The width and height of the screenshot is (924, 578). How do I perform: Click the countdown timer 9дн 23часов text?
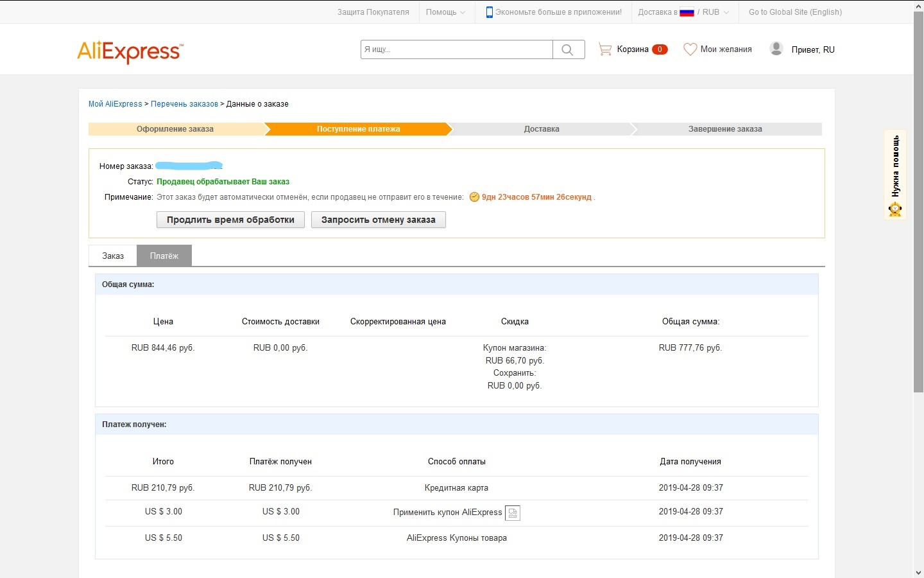(536, 197)
